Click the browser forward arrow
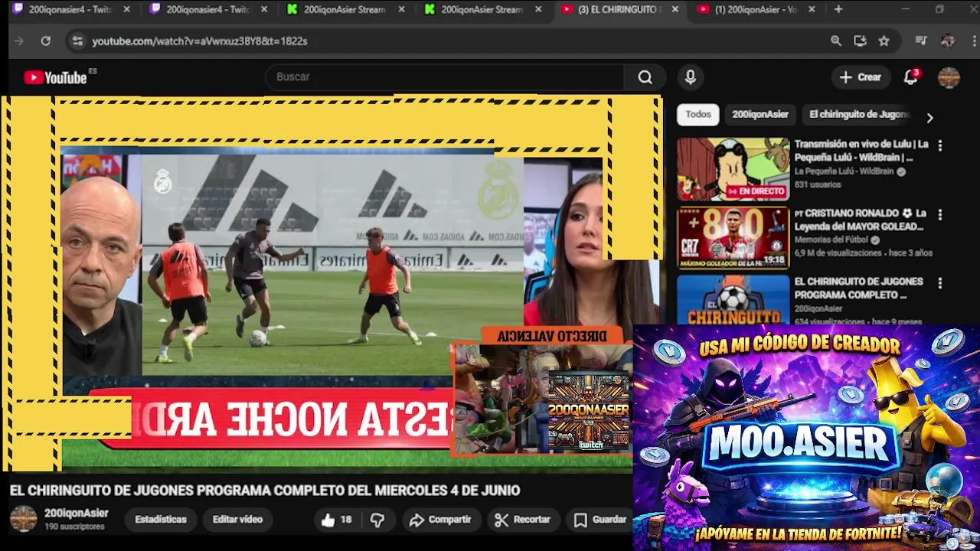Screen dimensions: 980x551 coord(19,41)
